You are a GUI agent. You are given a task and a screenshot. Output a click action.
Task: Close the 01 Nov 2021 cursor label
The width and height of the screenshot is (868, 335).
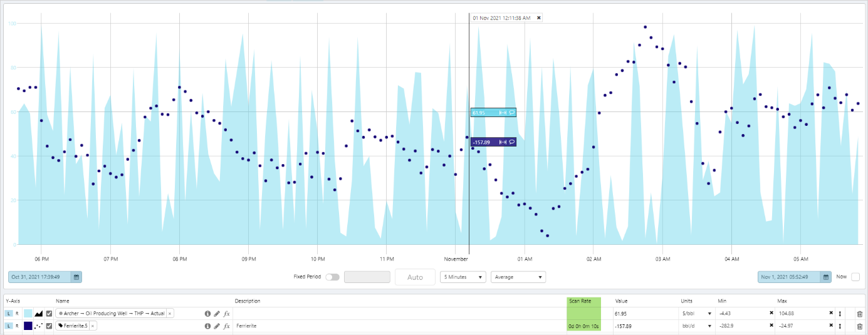point(538,18)
